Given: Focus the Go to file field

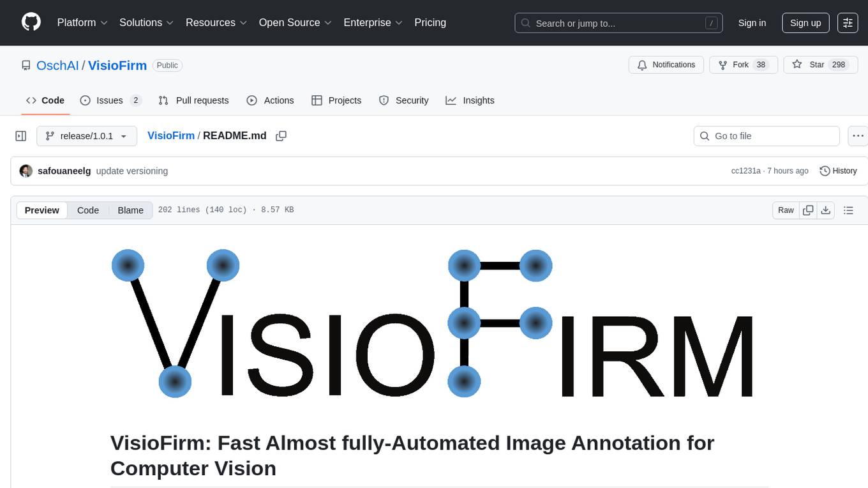Looking at the screenshot, I should pyautogui.click(x=767, y=136).
